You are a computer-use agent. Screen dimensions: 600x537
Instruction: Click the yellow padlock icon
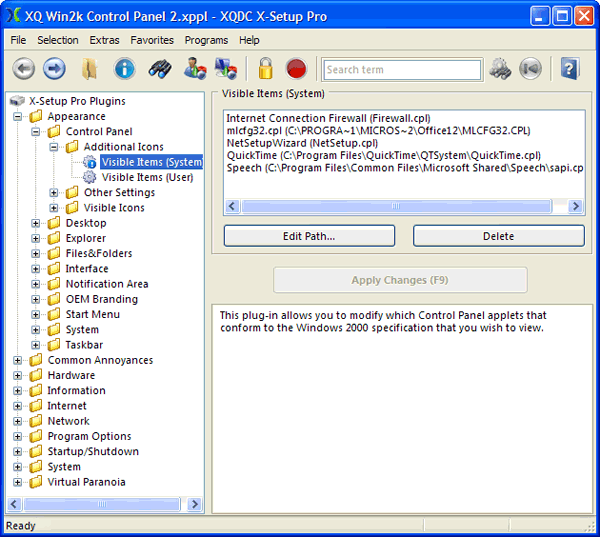[x=266, y=69]
